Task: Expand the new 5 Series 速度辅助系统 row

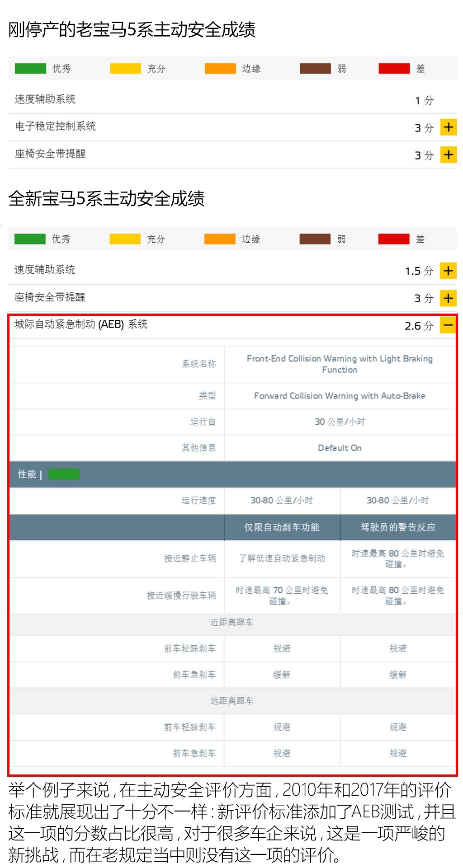Action: (x=448, y=271)
